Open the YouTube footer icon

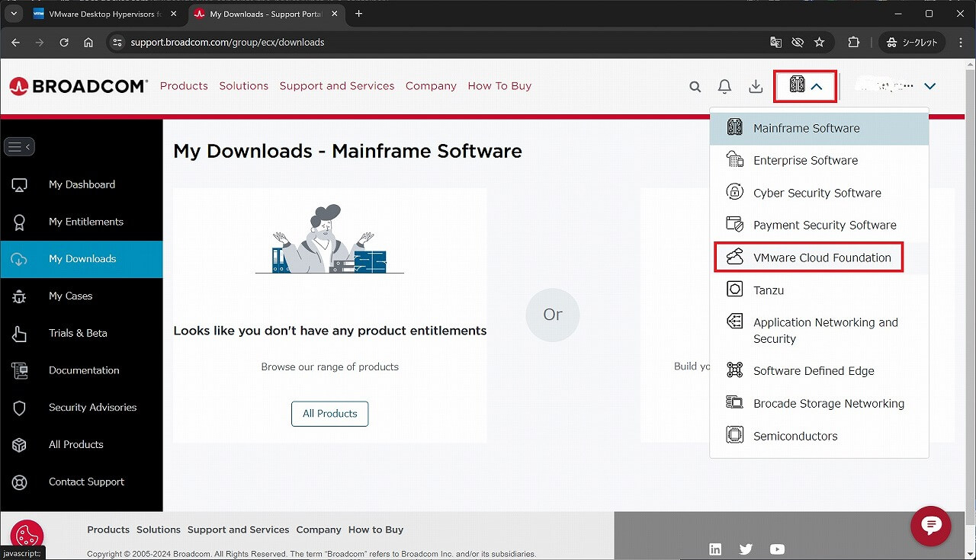click(x=777, y=549)
